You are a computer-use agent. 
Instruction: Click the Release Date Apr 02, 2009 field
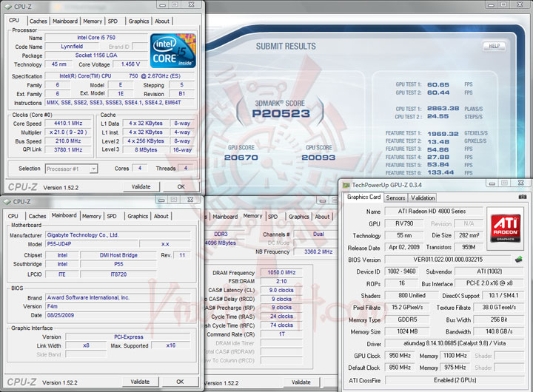coord(404,247)
